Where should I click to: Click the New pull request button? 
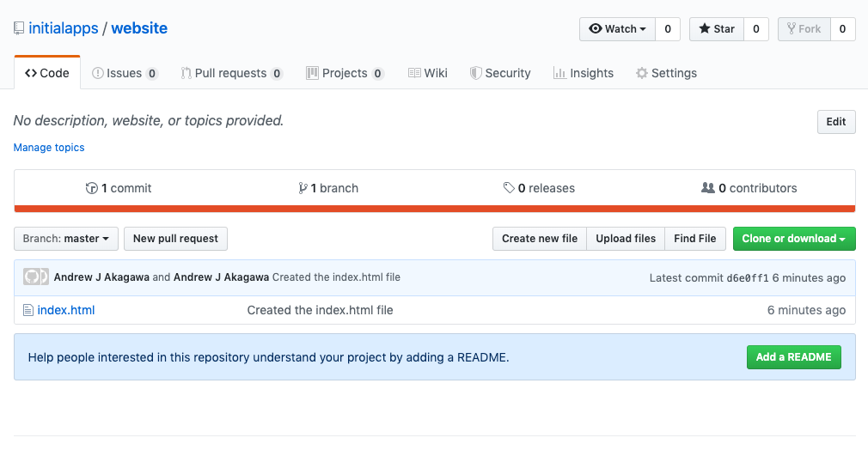175,239
